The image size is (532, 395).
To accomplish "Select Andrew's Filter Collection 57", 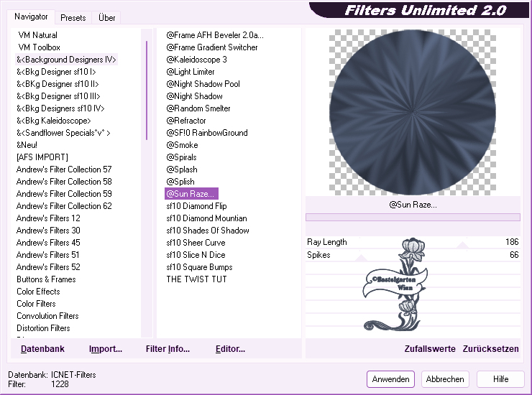I will click(x=64, y=169).
